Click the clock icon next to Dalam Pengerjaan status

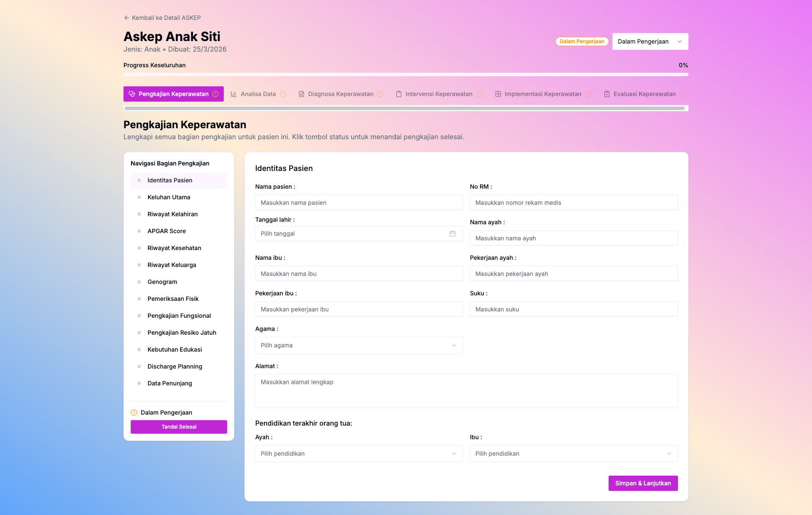[x=134, y=412]
